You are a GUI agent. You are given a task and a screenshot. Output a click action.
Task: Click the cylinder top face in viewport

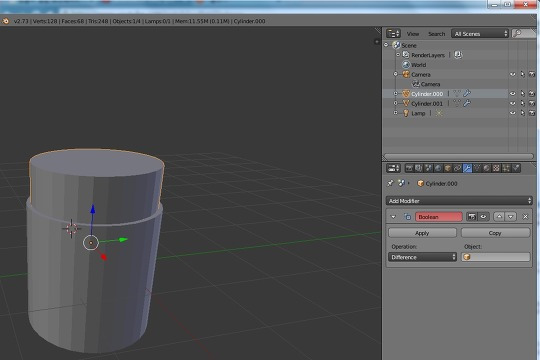coord(96,163)
